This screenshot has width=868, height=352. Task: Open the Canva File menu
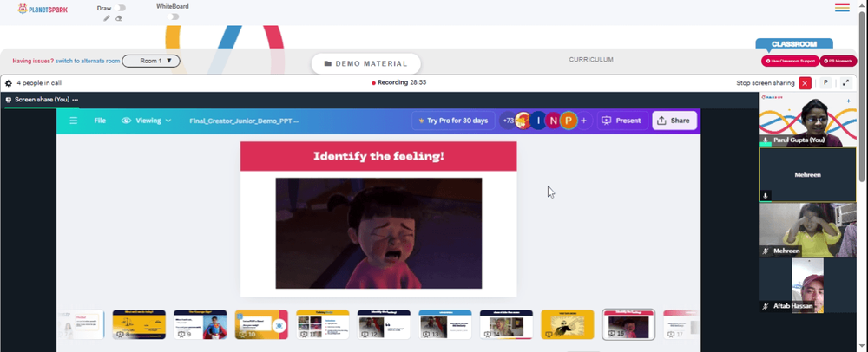(x=100, y=121)
